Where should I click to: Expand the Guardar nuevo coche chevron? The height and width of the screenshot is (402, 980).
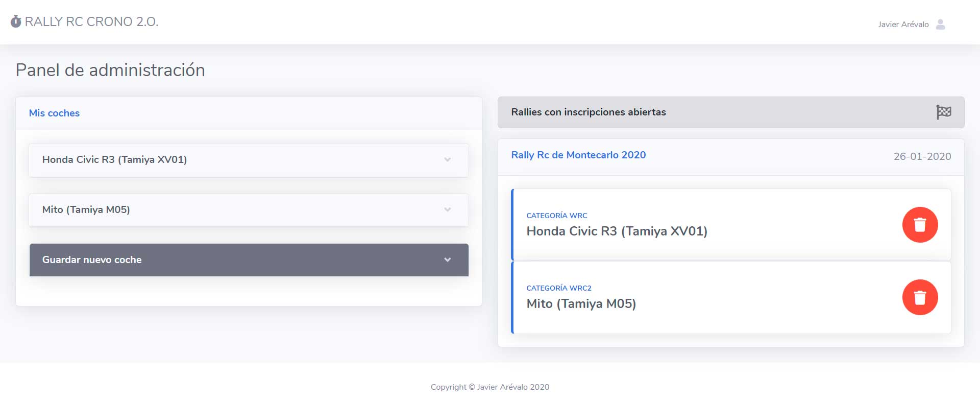click(447, 259)
